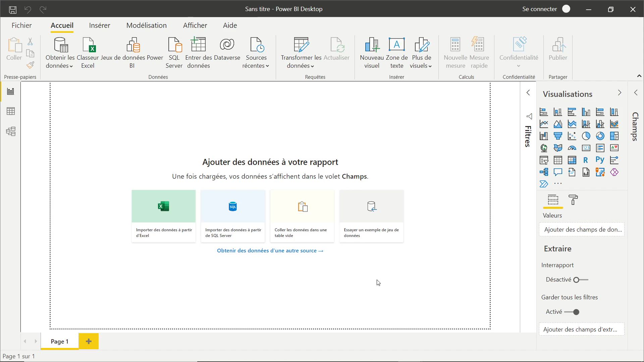Select the card 123 visual
Image resolution: width=644 pixels, height=362 pixels.
tap(586, 148)
